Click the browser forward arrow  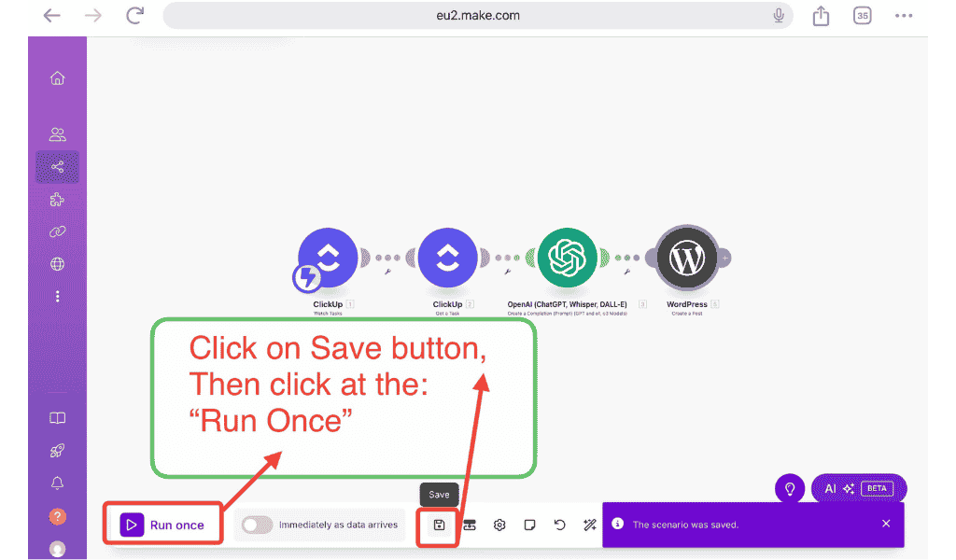click(x=93, y=15)
